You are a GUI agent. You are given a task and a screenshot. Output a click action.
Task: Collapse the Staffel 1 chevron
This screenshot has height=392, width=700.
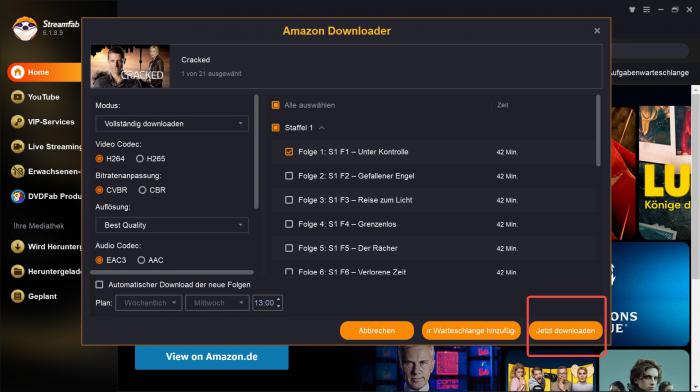(x=322, y=128)
